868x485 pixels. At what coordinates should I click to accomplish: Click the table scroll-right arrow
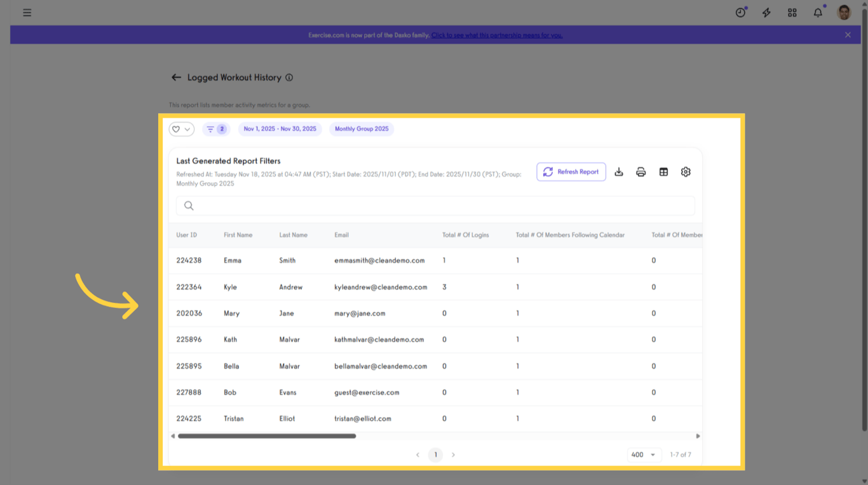point(698,436)
